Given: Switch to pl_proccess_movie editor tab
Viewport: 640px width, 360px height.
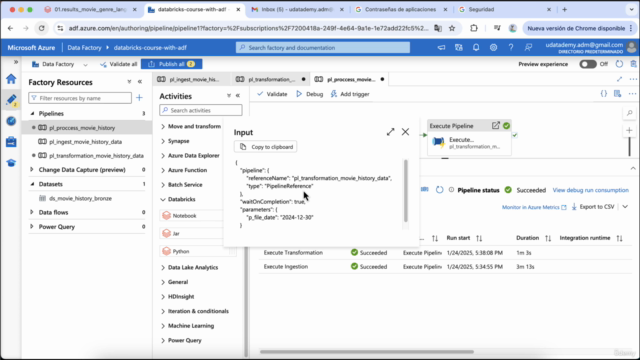Looking at the screenshot, I should pos(350,79).
